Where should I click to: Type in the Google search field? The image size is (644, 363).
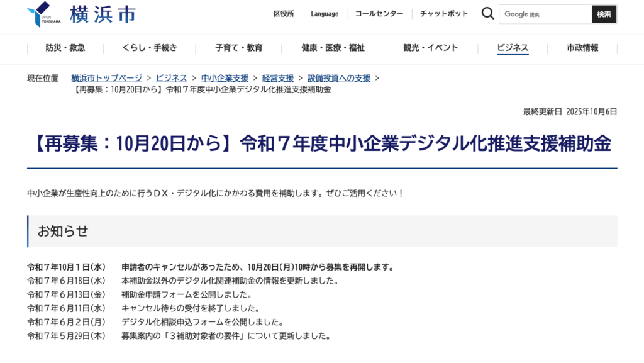pyautogui.click(x=545, y=14)
